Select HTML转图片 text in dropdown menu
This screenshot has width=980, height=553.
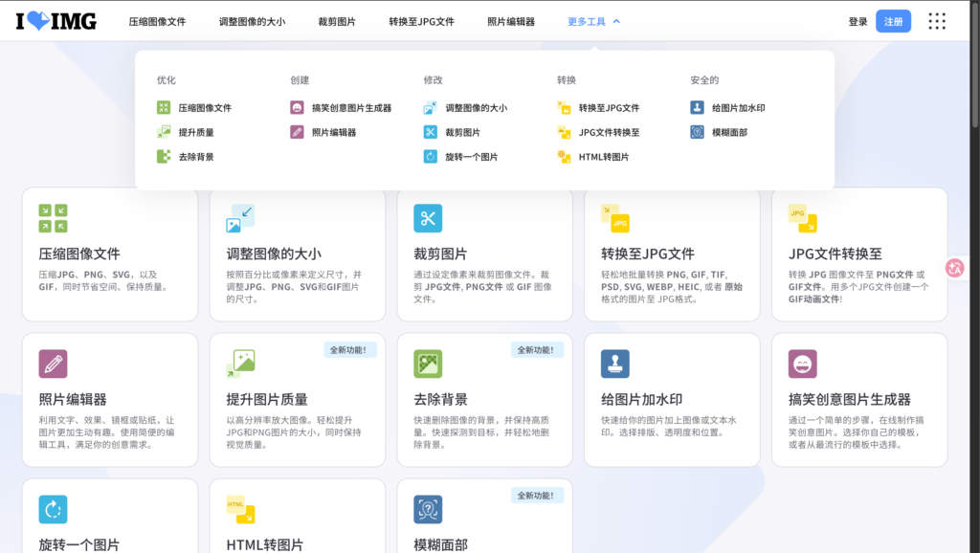604,157
